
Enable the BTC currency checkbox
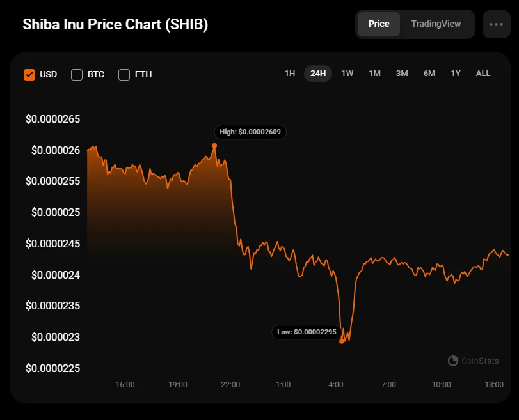(x=77, y=74)
